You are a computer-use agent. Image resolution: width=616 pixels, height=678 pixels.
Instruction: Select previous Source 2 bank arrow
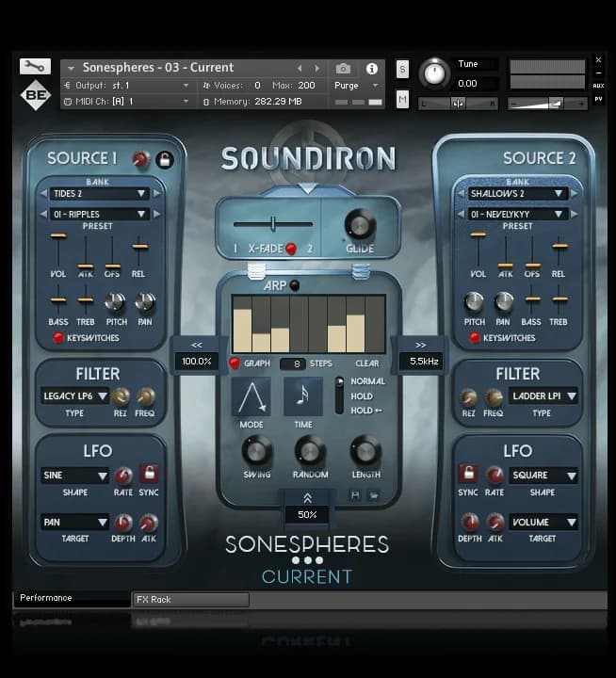[462, 194]
